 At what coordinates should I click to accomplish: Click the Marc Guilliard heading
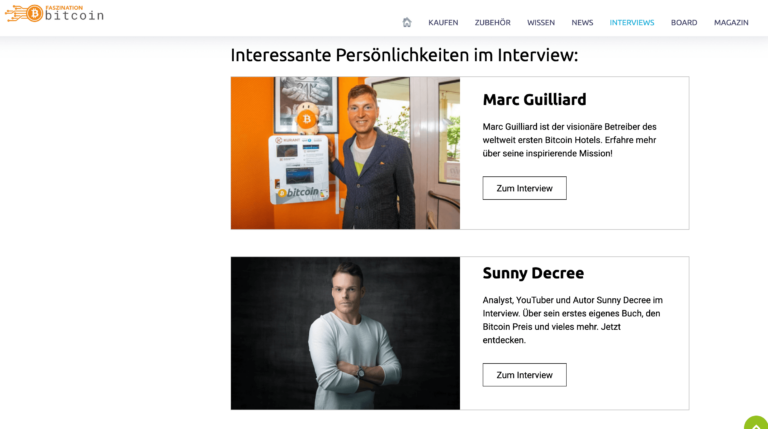tap(534, 99)
